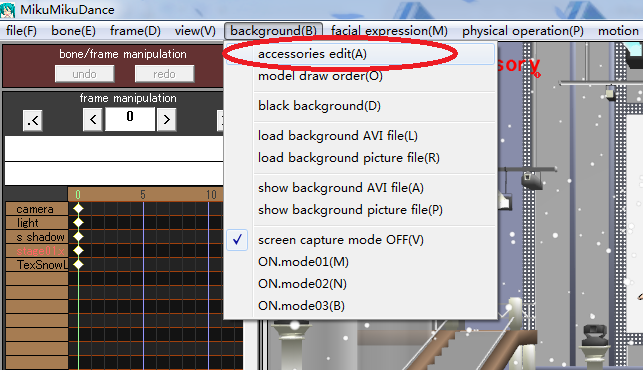This screenshot has height=370, width=643.
Task: Click the redo button
Action: pos(164,74)
